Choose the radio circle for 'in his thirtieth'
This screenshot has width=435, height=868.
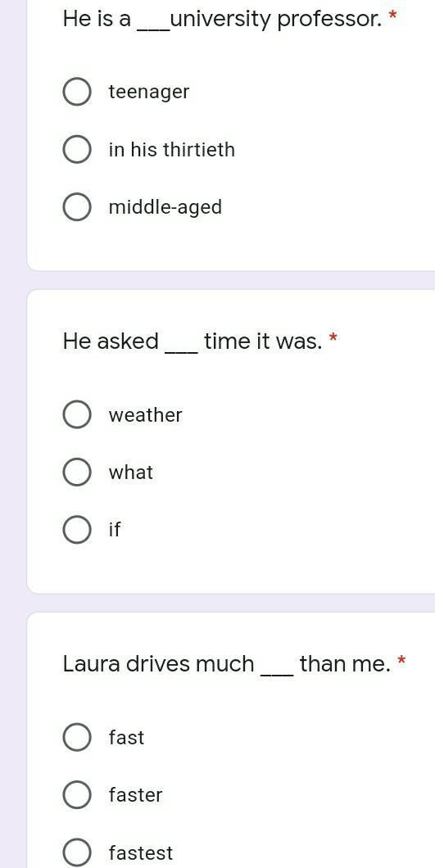click(x=76, y=150)
